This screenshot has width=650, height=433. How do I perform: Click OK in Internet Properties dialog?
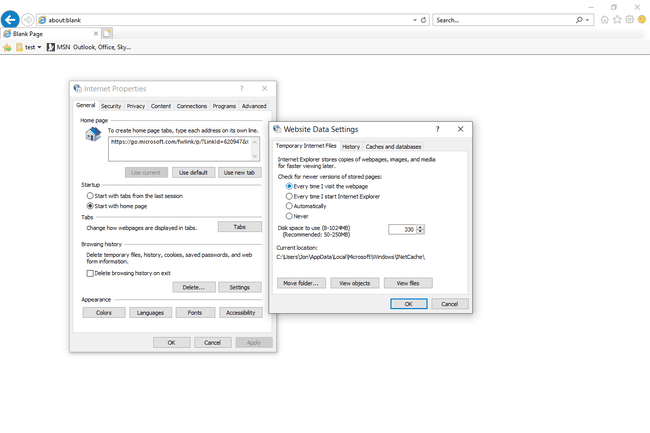click(172, 342)
